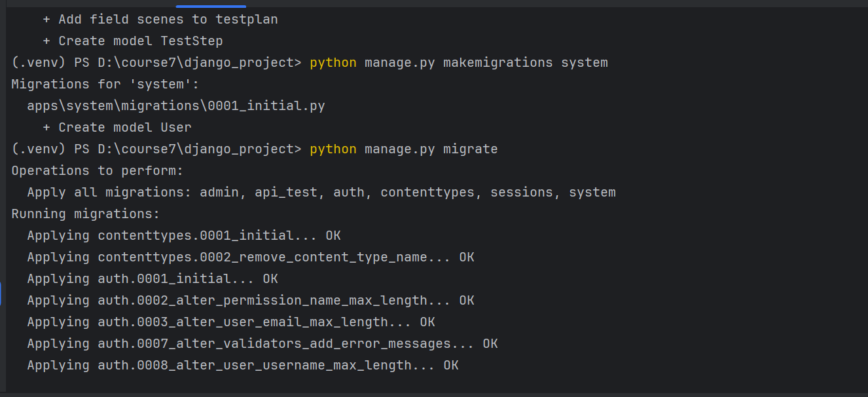Click the "Migrations for 'system':" line
The image size is (868, 397).
(105, 84)
